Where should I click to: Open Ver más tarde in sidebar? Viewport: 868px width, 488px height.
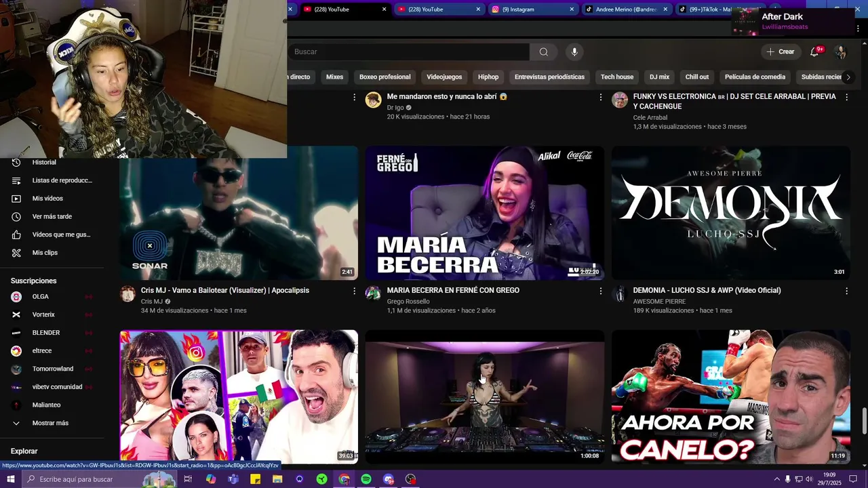coord(52,217)
